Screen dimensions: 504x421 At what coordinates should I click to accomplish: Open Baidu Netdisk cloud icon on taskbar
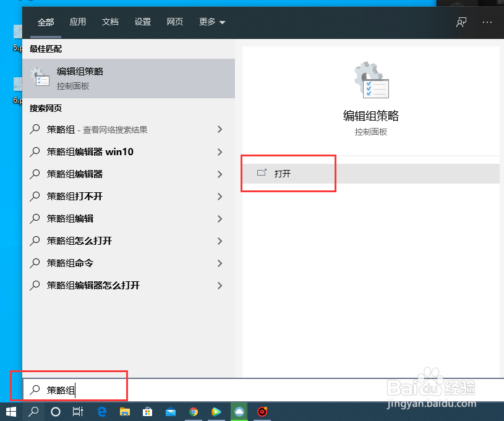pyautogui.click(x=239, y=412)
